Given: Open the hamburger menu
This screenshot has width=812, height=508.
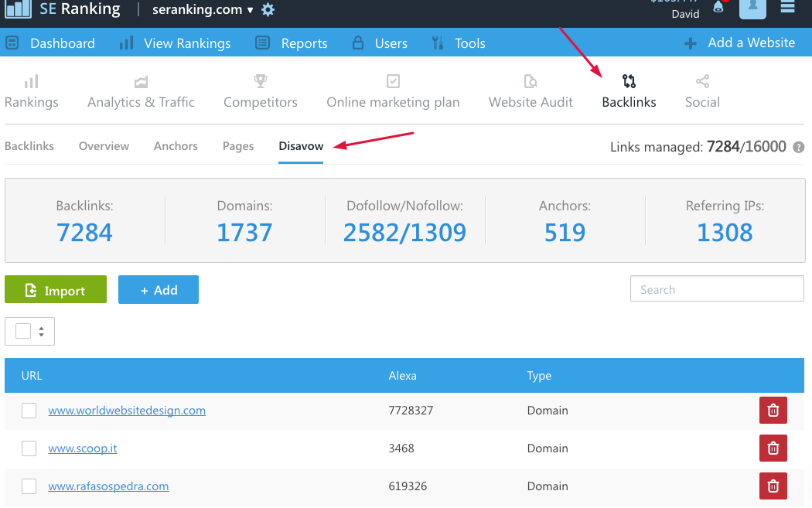Looking at the screenshot, I should [x=788, y=7].
